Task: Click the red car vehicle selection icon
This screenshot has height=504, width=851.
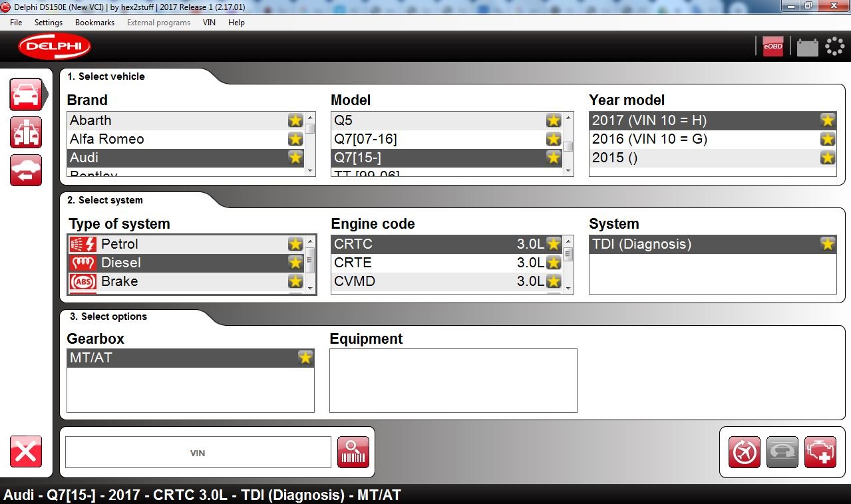Action: point(26,94)
